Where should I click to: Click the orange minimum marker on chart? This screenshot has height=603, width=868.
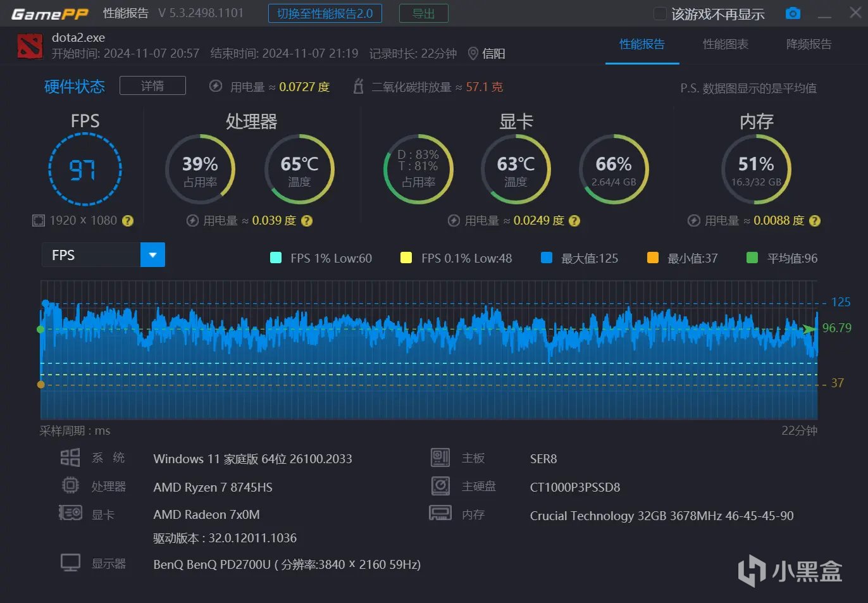click(x=41, y=384)
